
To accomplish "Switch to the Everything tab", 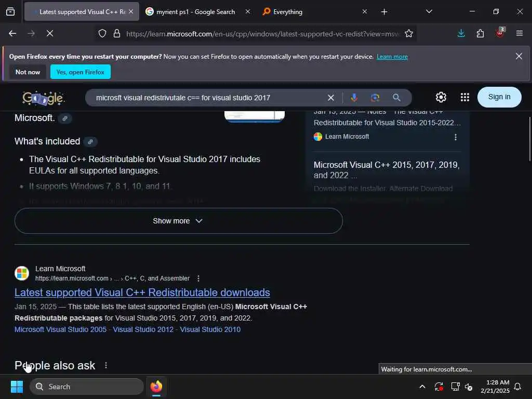I will (x=288, y=12).
